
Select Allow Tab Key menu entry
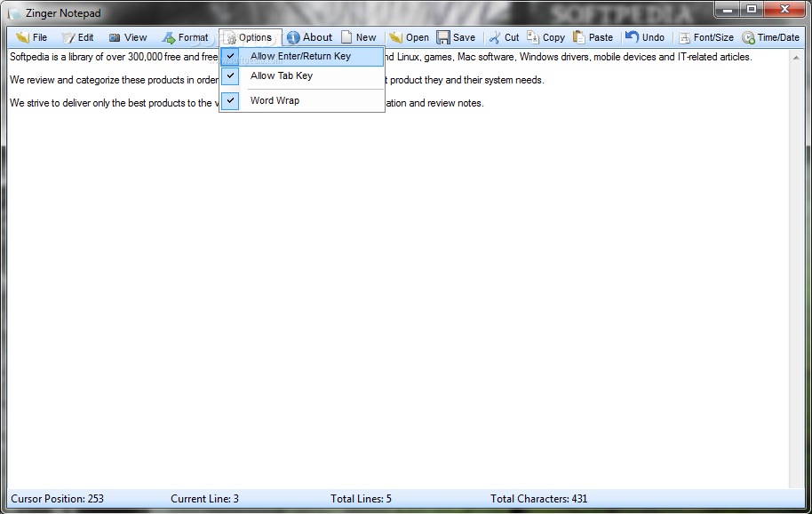click(x=302, y=75)
